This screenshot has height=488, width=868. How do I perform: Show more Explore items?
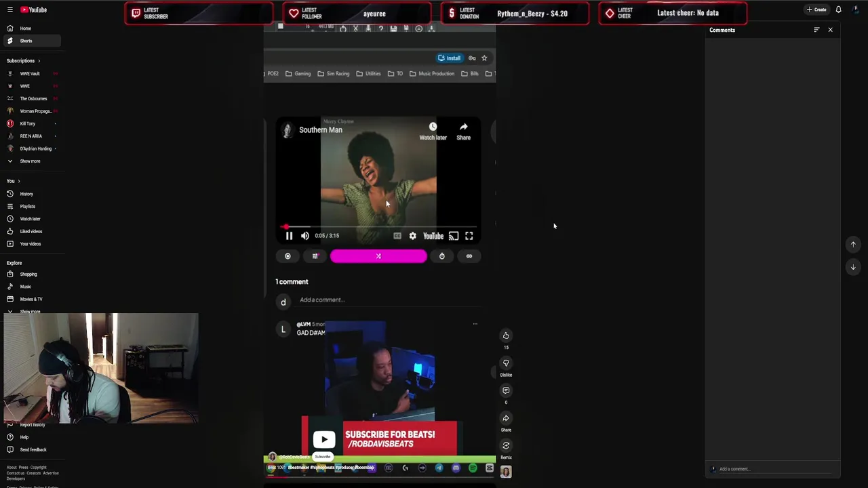(x=31, y=311)
